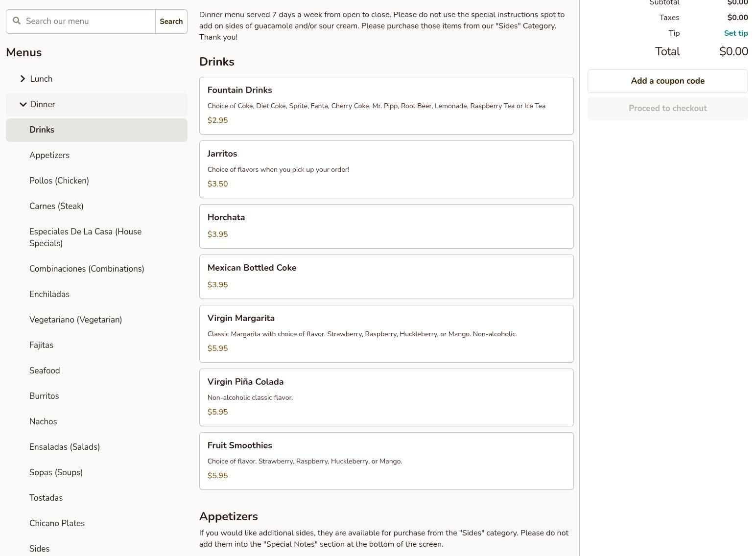Collapse the Dinner menu chevron
This screenshot has width=756, height=556.
point(23,104)
